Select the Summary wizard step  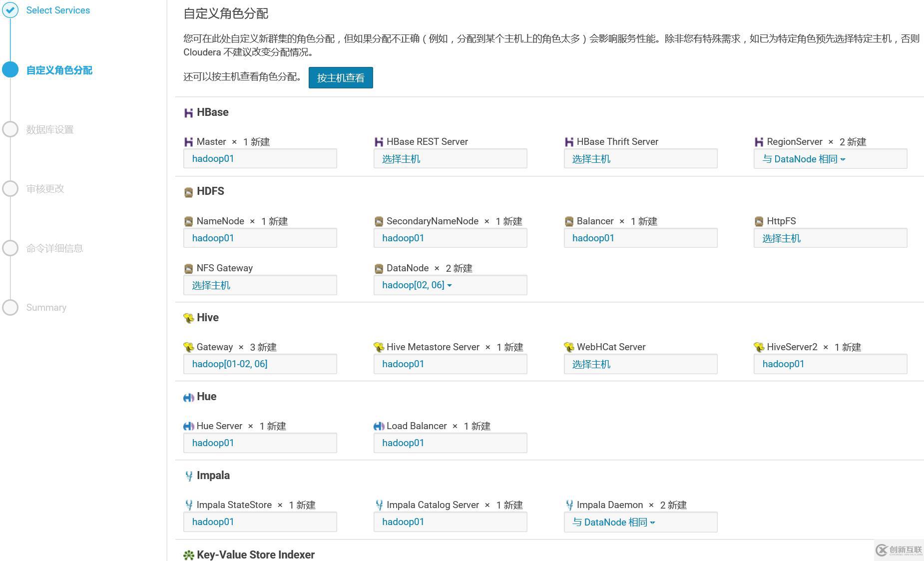coord(46,308)
